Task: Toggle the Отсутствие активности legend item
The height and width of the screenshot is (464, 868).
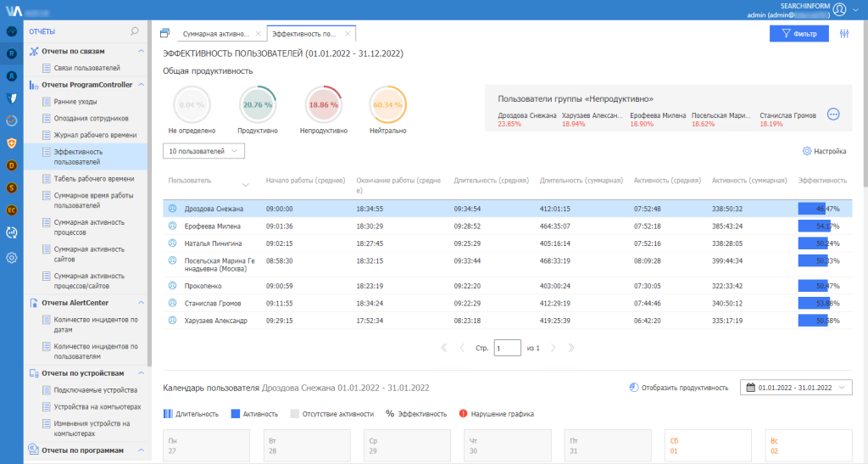Action: pyautogui.click(x=331, y=414)
